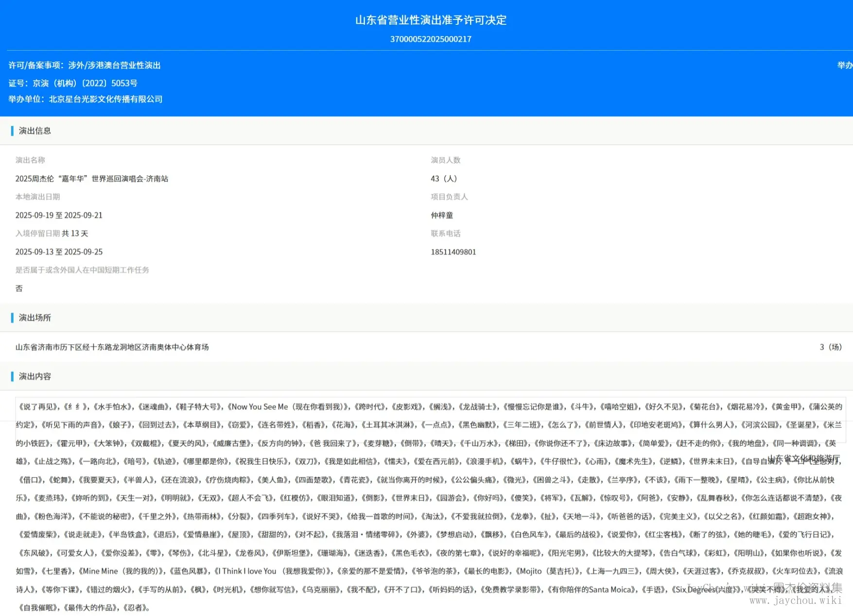This screenshot has width=853, height=616.
Task: Click 举办单位 北京星台光影文化传播有限公司
Action: [x=86, y=99]
